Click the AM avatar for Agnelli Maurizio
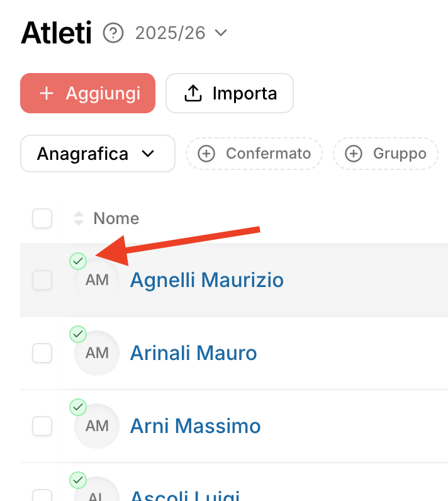448x501 pixels. [98, 280]
